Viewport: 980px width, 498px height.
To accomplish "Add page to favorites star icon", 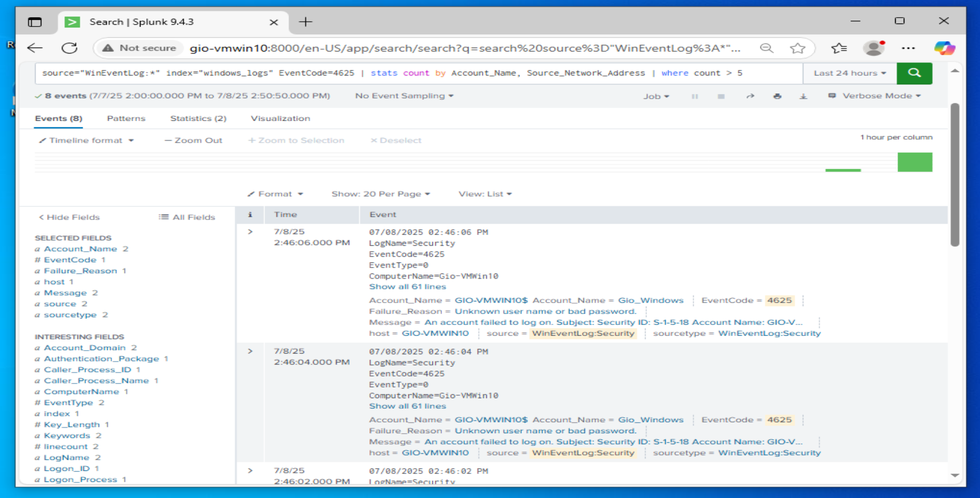I will pyautogui.click(x=798, y=48).
